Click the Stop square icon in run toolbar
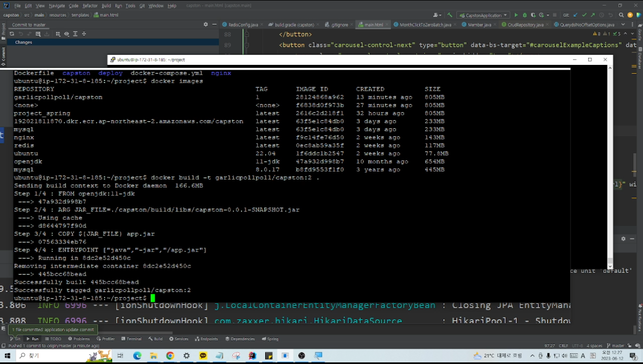 point(554,15)
